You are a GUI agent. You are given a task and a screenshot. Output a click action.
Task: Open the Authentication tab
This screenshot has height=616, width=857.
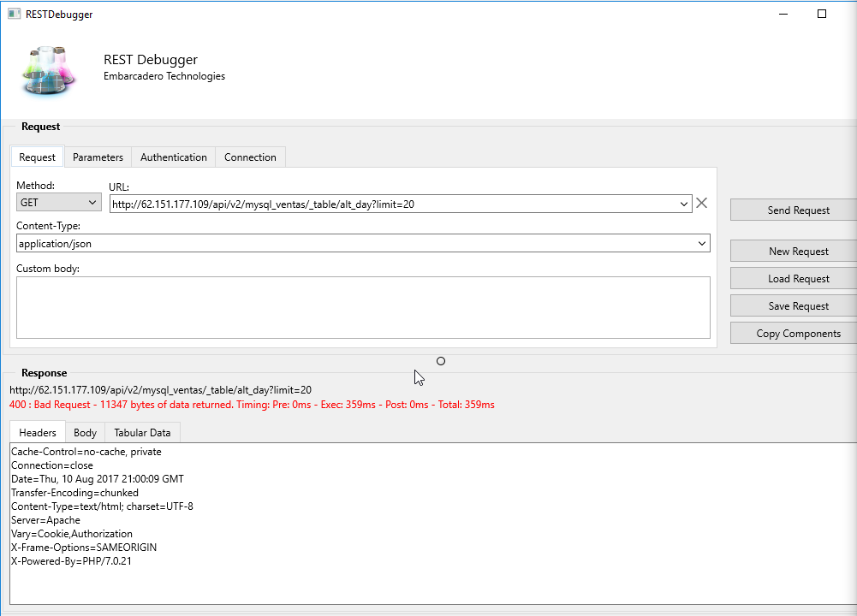(174, 157)
